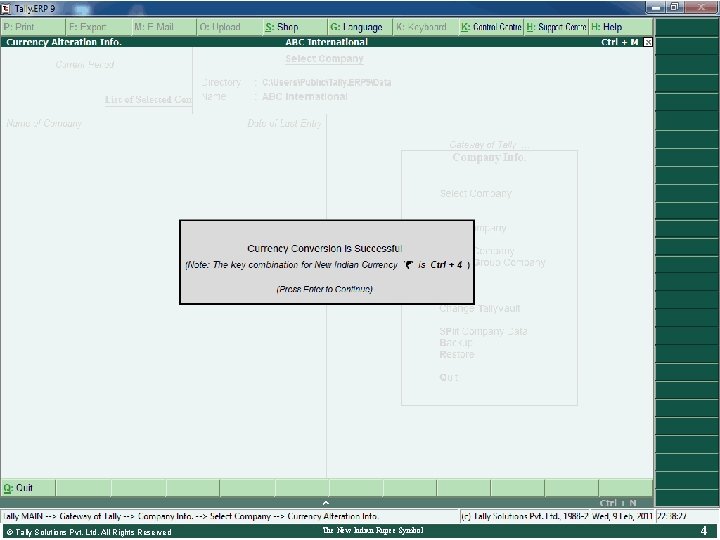Click 'Gateway of Tally' caption text
The width and height of the screenshot is (720, 540).
pyautogui.click(x=489, y=145)
